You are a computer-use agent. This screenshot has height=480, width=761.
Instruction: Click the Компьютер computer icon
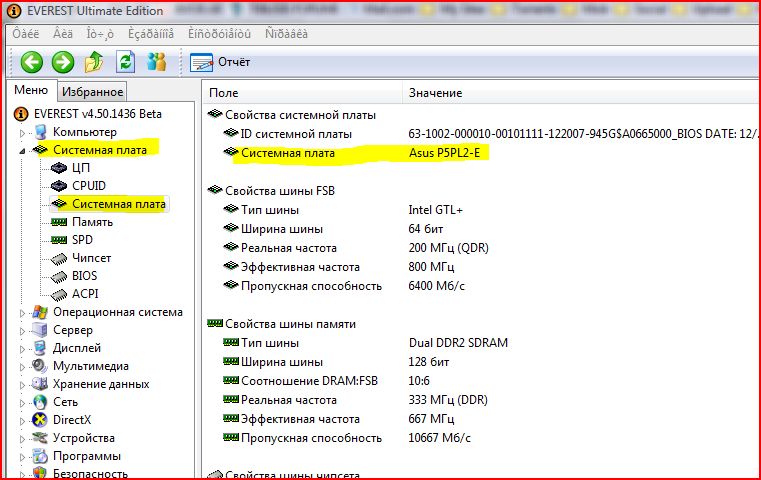click(40, 132)
